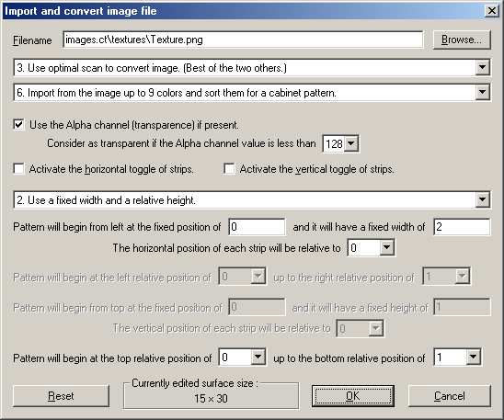Edit the Filename text field
Image resolution: width=504 pixels, height=420 pixels.
pyautogui.click(x=243, y=40)
